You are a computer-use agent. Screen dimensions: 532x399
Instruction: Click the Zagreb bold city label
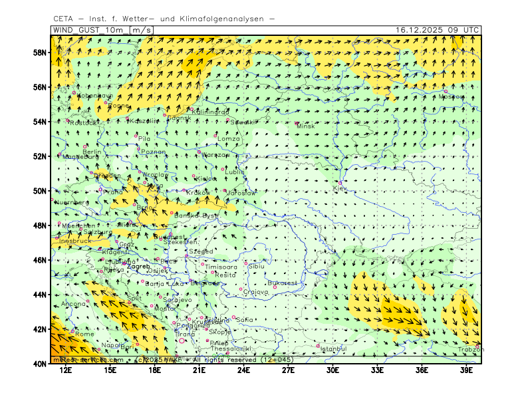138,266
